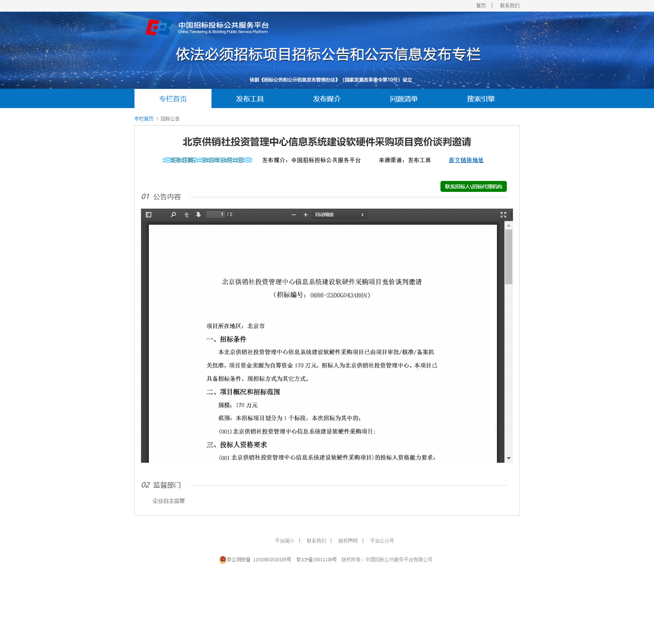Open the footer 联系我们 link

[x=316, y=541]
